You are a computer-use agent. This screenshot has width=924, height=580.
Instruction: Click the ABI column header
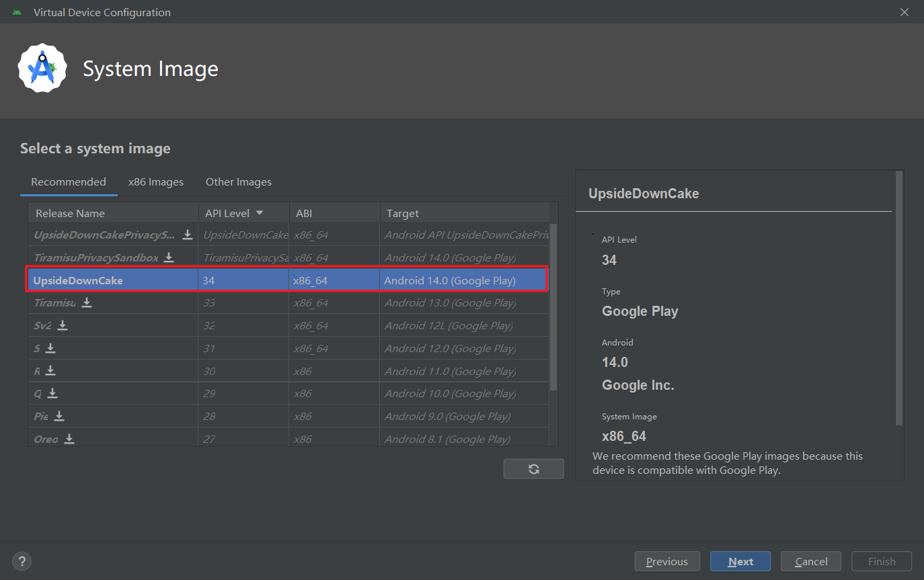[x=334, y=213]
